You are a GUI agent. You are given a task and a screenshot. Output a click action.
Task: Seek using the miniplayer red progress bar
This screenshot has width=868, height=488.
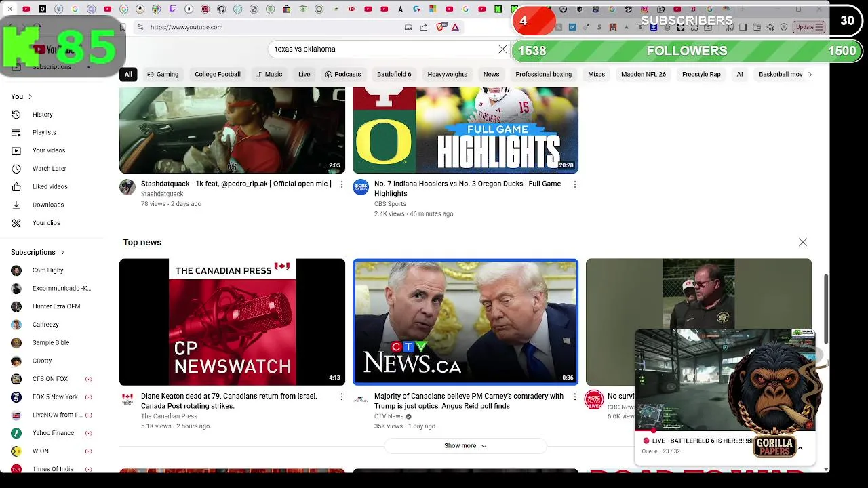(725, 430)
